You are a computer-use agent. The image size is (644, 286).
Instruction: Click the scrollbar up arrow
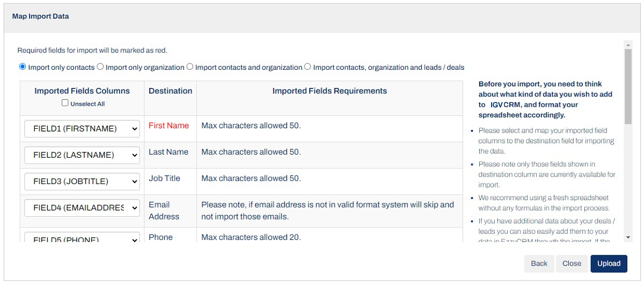pyautogui.click(x=628, y=46)
